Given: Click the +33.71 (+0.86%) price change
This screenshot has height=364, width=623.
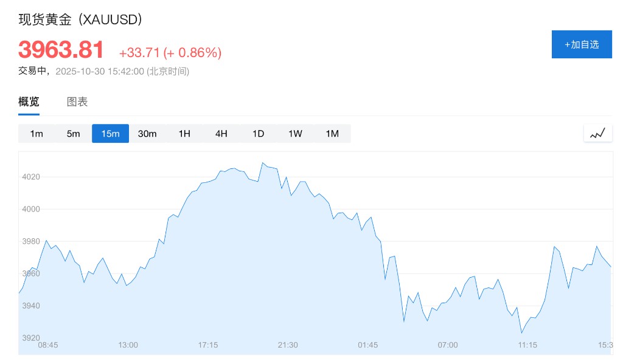Looking at the screenshot, I should click(x=170, y=53).
